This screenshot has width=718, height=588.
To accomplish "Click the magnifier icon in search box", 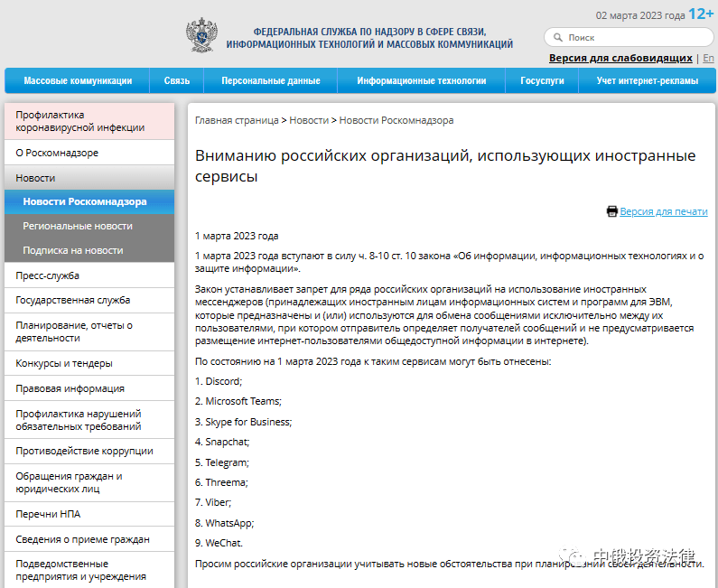I will click(558, 38).
